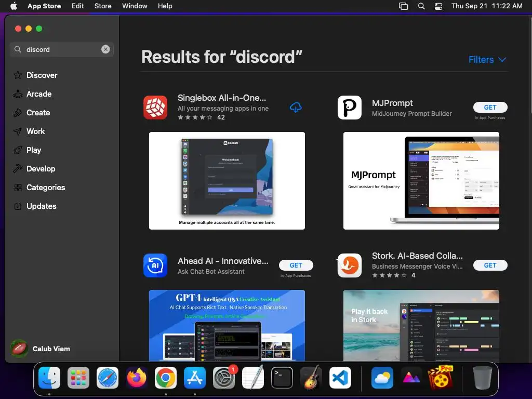Click the Updates download icon
The image size is (532, 399).
click(18, 206)
